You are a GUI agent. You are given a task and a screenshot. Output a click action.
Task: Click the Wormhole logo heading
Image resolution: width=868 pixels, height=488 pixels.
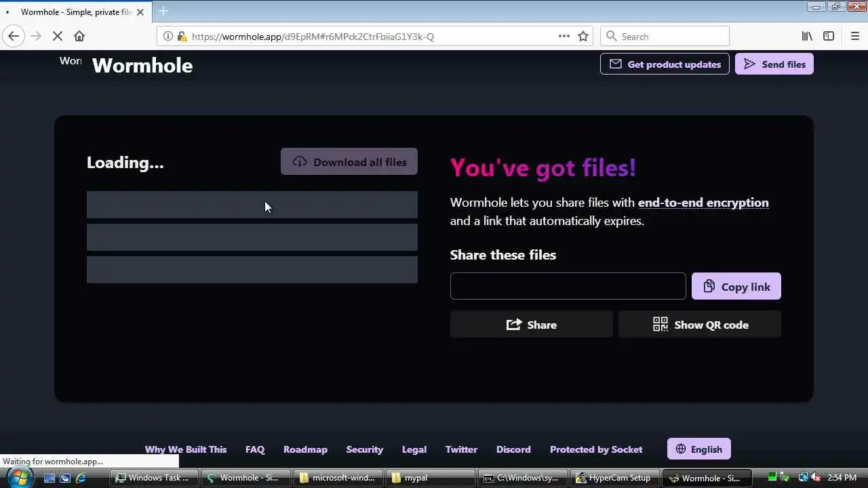[142, 65]
